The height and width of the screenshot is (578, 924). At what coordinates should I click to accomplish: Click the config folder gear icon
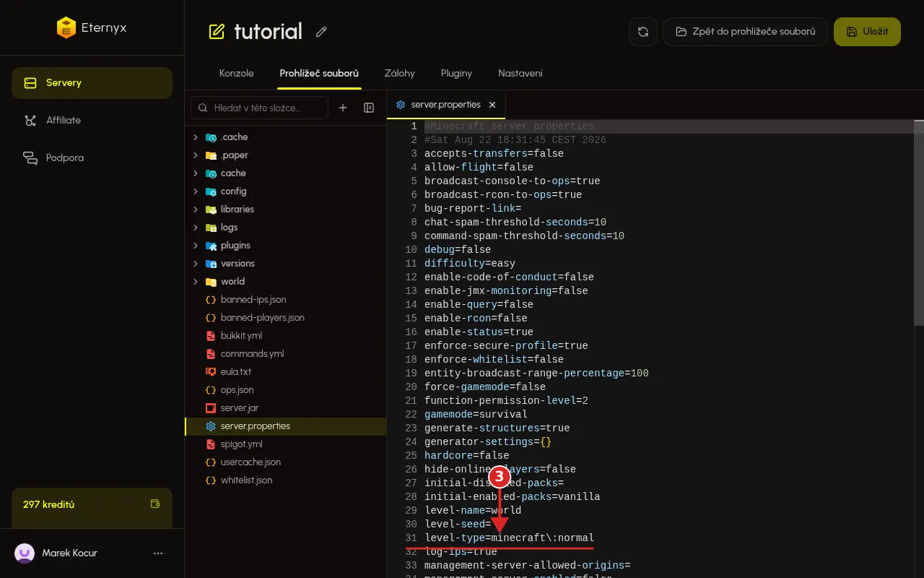coord(211,191)
